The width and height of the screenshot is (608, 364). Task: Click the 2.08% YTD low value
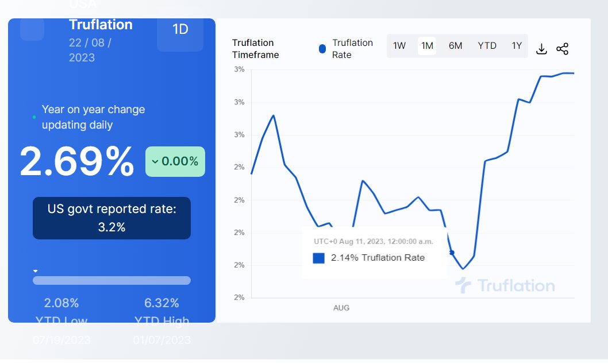pyautogui.click(x=61, y=303)
